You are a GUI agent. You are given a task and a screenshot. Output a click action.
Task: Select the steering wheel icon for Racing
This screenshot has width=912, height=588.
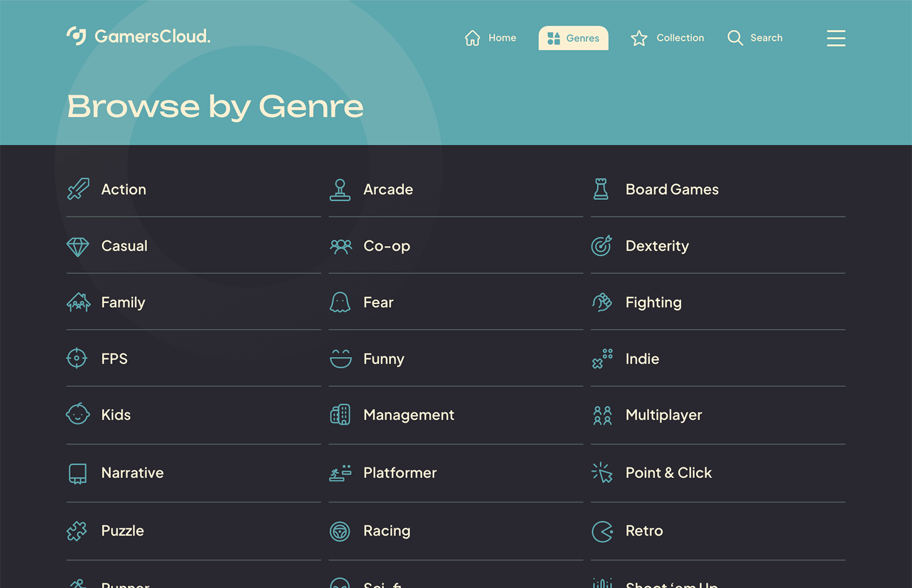click(341, 530)
